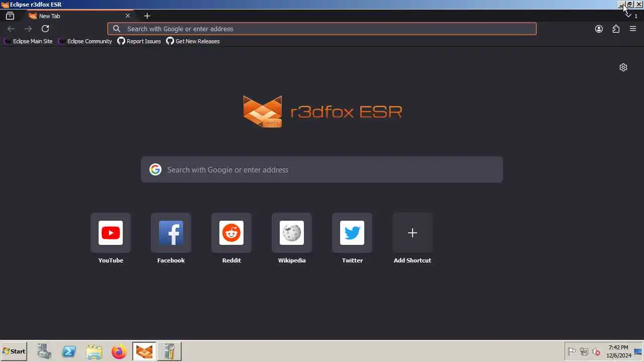Close the New Tab tab
This screenshot has width=644, height=362.
(127, 16)
